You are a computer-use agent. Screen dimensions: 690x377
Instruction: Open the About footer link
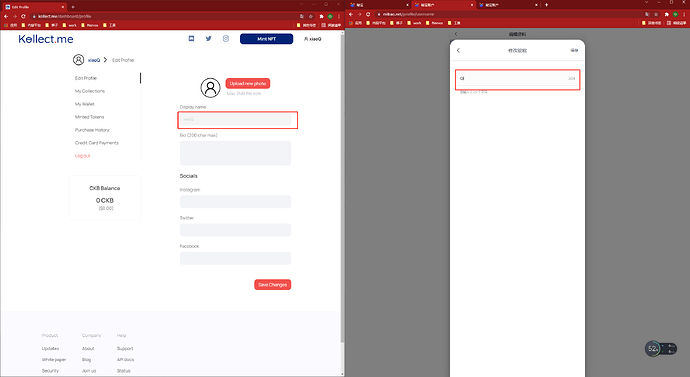(88, 348)
